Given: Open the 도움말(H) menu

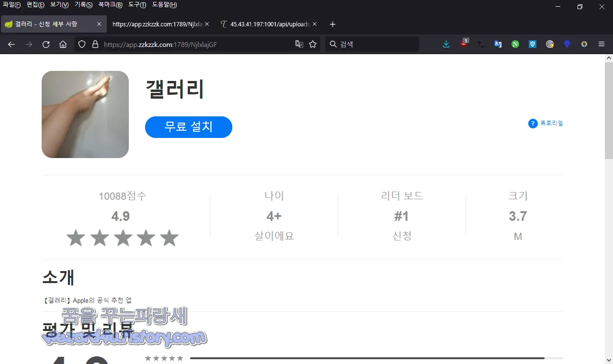Looking at the screenshot, I should point(164,5).
